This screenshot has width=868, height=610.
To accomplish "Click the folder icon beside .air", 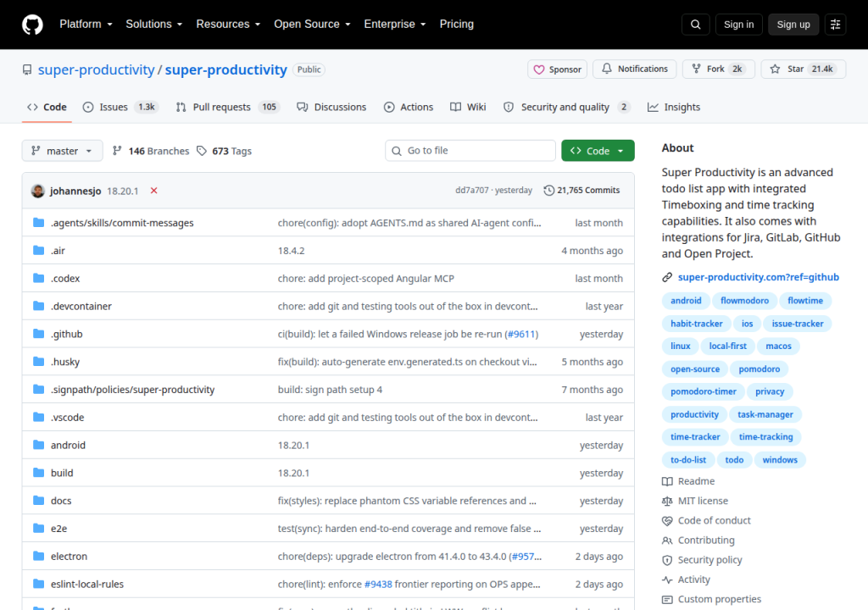I will [x=38, y=250].
